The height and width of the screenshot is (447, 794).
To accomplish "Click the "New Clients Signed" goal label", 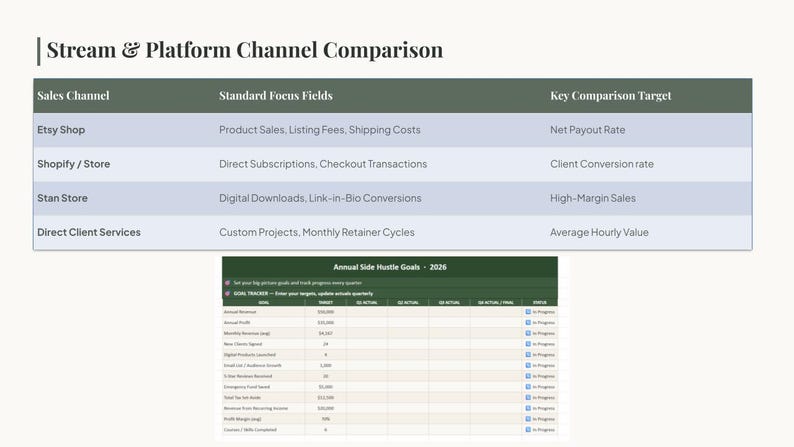I will point(243,344).
